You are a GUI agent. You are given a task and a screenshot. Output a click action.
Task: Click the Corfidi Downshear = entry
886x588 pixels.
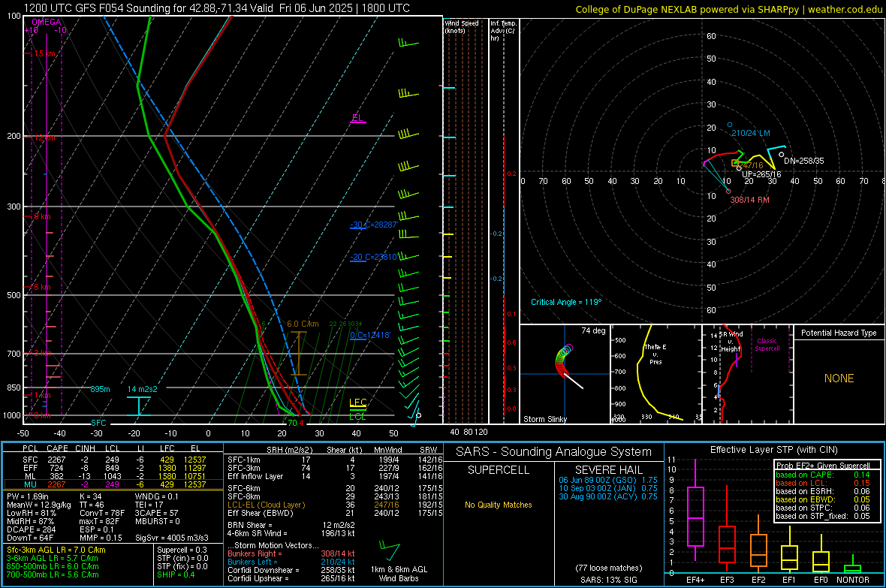pyautogui.click(x=291, y=570)
